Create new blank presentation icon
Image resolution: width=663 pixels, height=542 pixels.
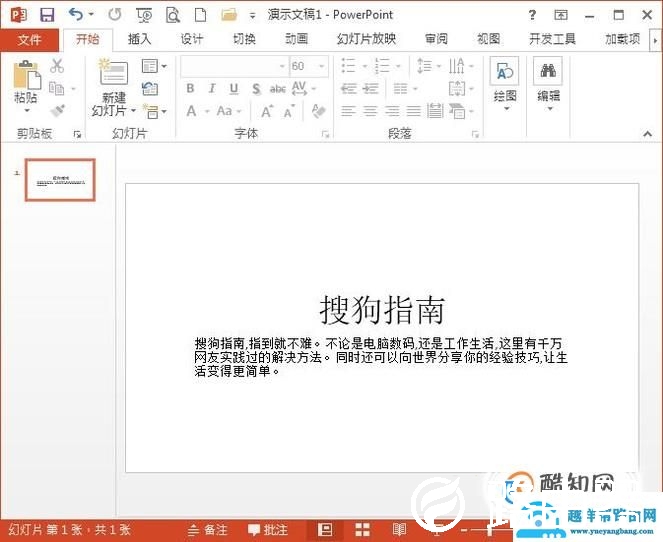(x=200, y=15)
